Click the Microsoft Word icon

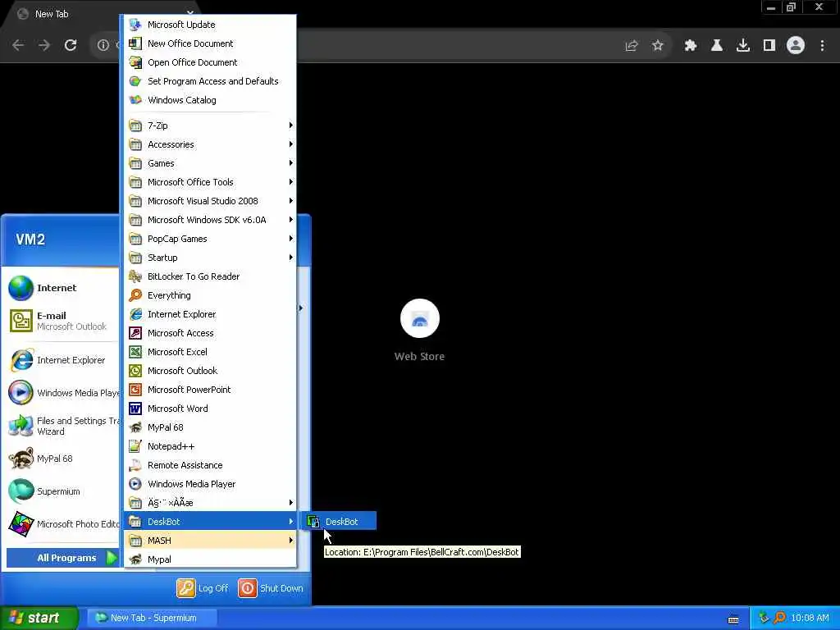[135, 409]
